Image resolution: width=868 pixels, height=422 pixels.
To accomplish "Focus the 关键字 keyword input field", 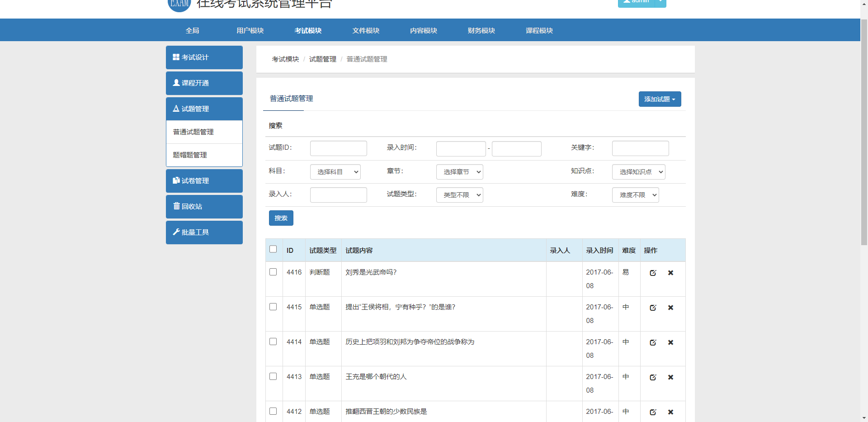I will [640, 148].
